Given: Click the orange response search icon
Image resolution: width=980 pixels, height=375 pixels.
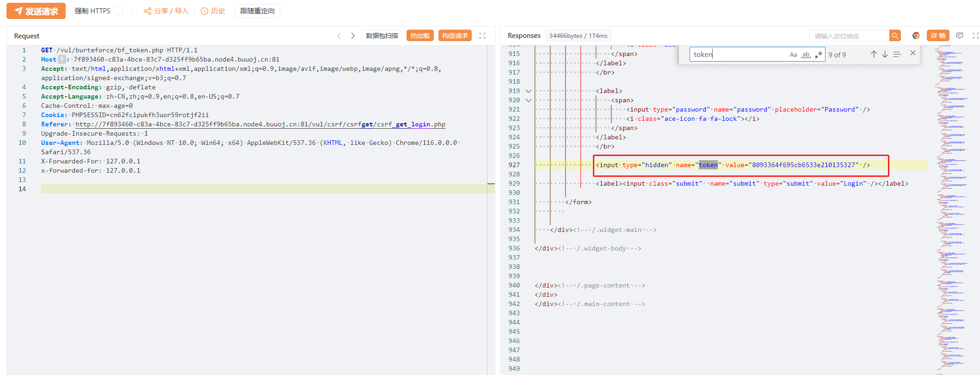Looking at the screenshot, I should coord(895,36).
